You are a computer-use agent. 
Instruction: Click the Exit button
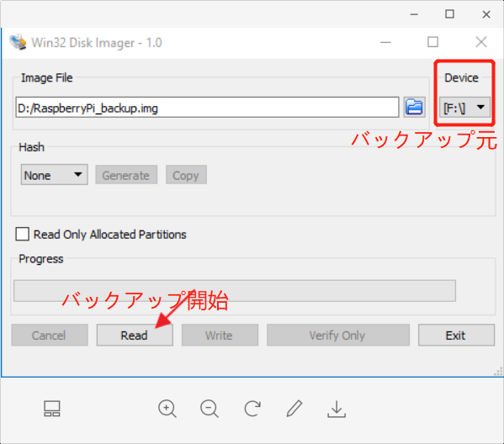click(x=456, y=335)
